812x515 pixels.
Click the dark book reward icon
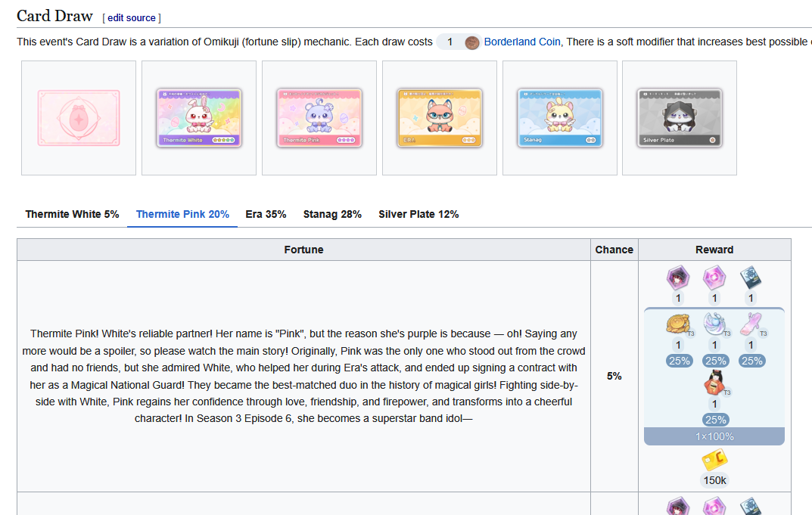(x=751, y=278)
